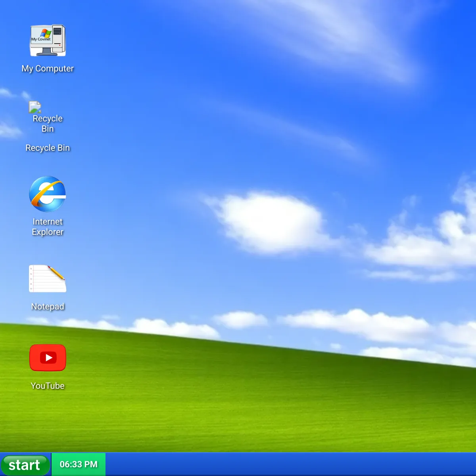Select the "YouTube" text label
This screenshot has width=476, height=476.
tap(48, 386)
